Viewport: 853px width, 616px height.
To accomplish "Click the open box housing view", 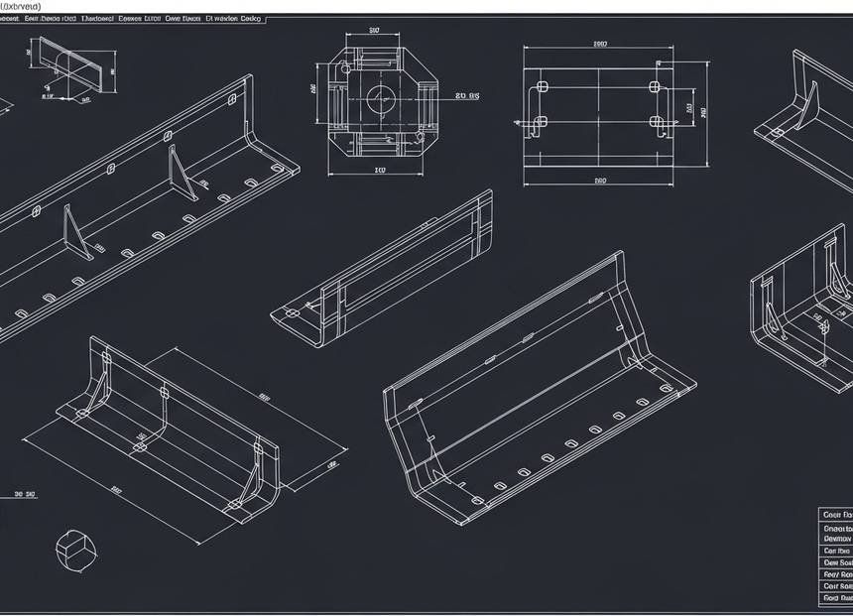I will (803, 298).
